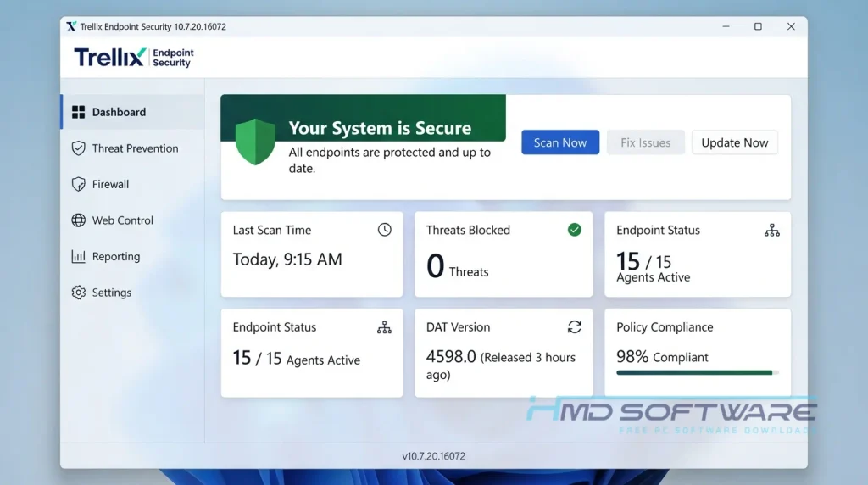Click the Update Now button
This screenshot has height=485, width=868.
(735, 142)
